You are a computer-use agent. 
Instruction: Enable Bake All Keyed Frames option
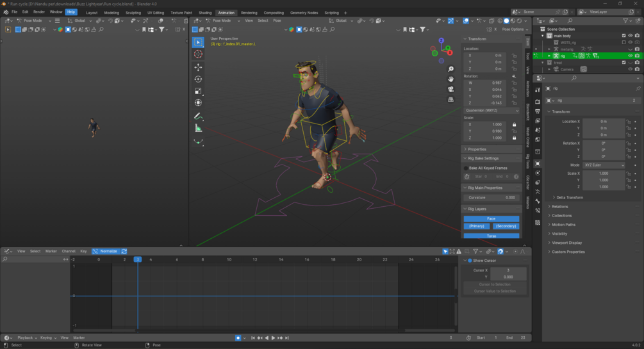click(x=466, y=168)
